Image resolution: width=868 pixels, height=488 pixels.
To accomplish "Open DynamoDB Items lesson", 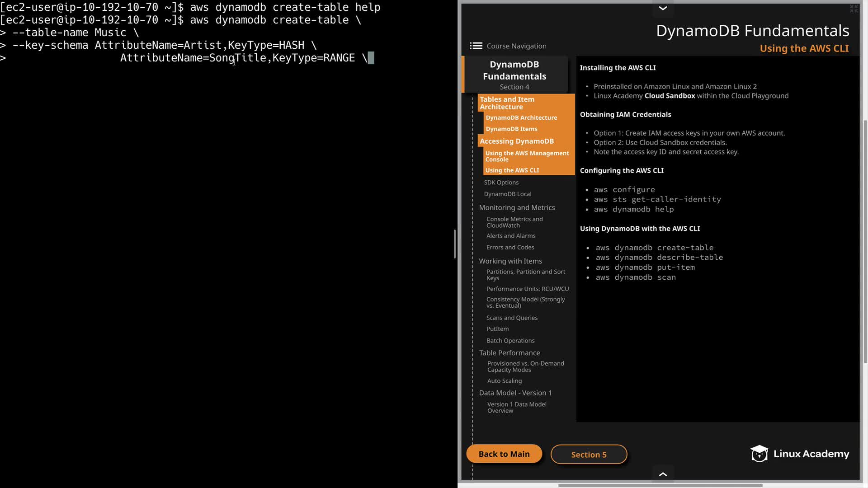I will [x=511, y=129].
